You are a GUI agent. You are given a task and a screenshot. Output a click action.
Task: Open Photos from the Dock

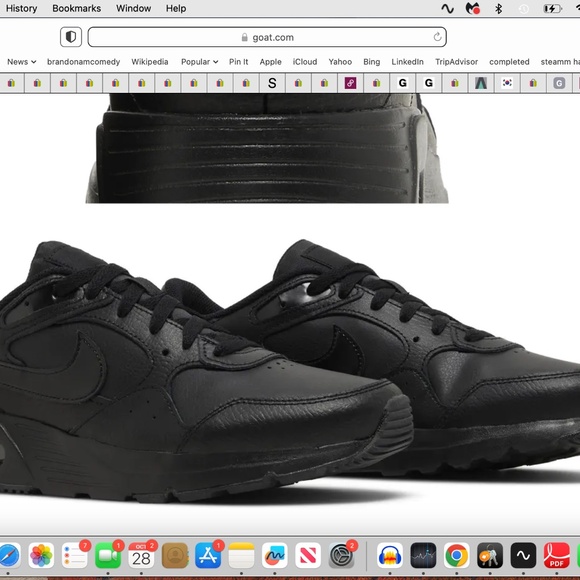click(41, 555)
